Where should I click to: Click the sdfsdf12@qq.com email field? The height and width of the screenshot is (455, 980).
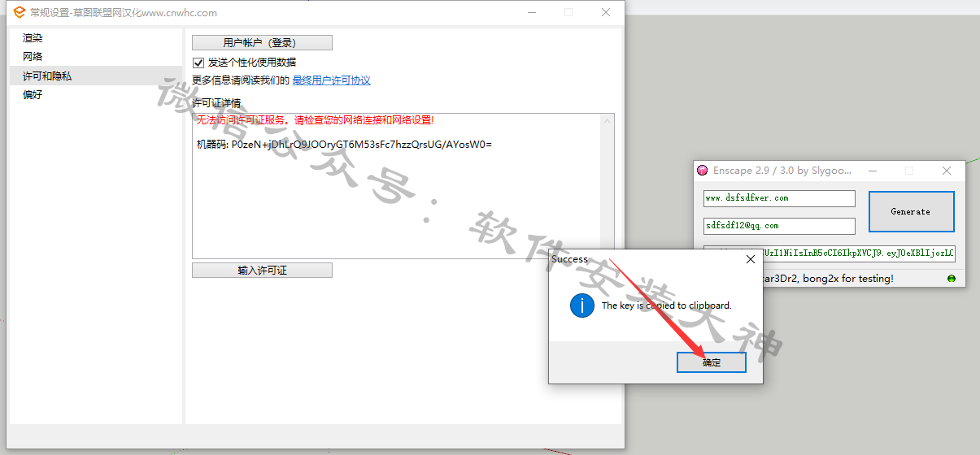779,226
